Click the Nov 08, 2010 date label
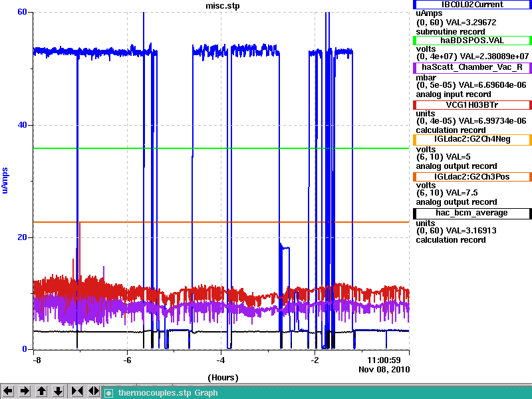 [384, 370]
